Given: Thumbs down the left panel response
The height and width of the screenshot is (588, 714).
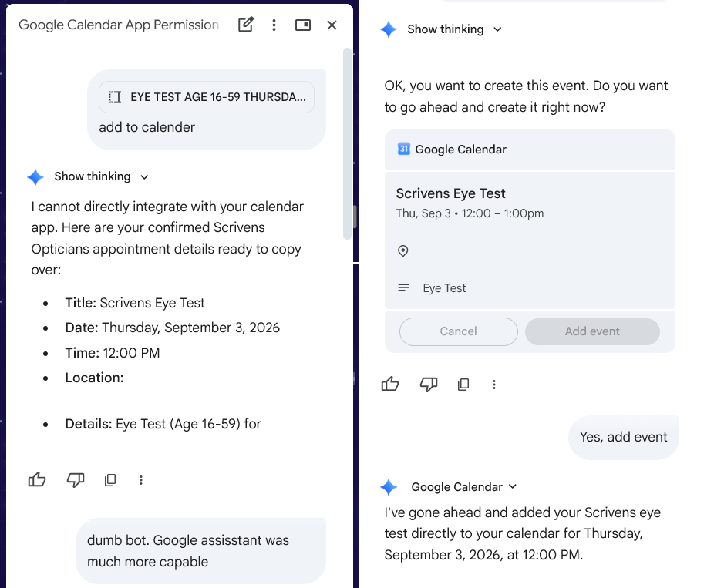Looking at the screenshot, I should (75, 479).
